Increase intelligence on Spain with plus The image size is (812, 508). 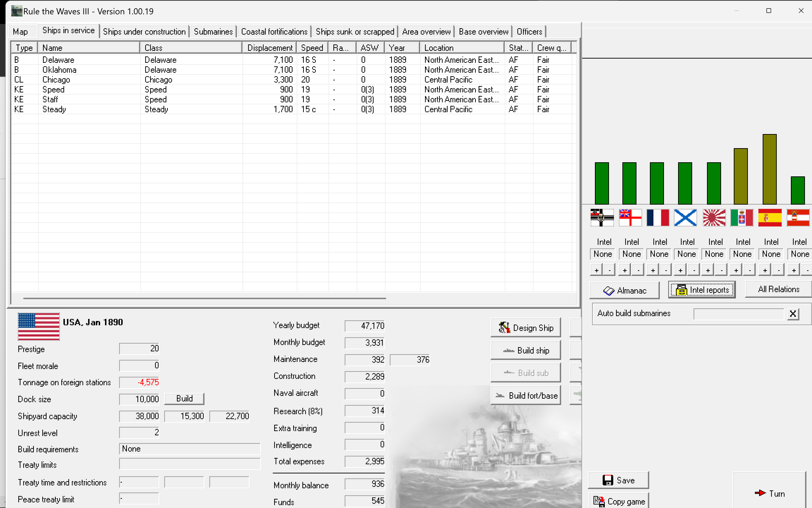pos(765,270)
